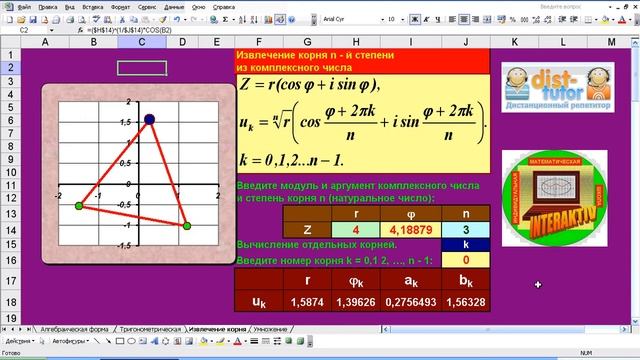Click the Font Color button in the formatting toolbar
640x360 pixels.
coord(622,19)
